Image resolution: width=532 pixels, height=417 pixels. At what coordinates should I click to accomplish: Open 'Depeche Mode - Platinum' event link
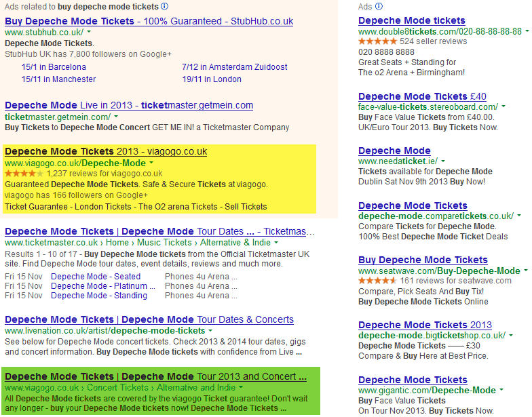(103, 286)
